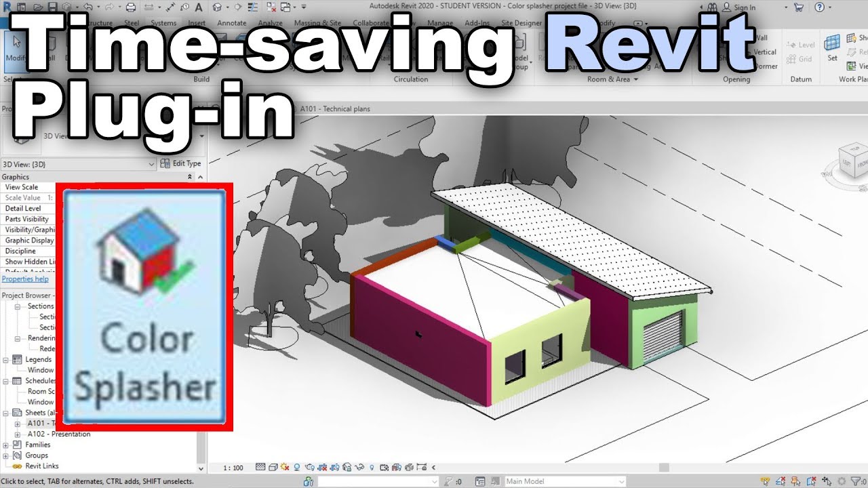Open the Properties help link
This screenshot has width=868, height=488.
coord(26,279)
